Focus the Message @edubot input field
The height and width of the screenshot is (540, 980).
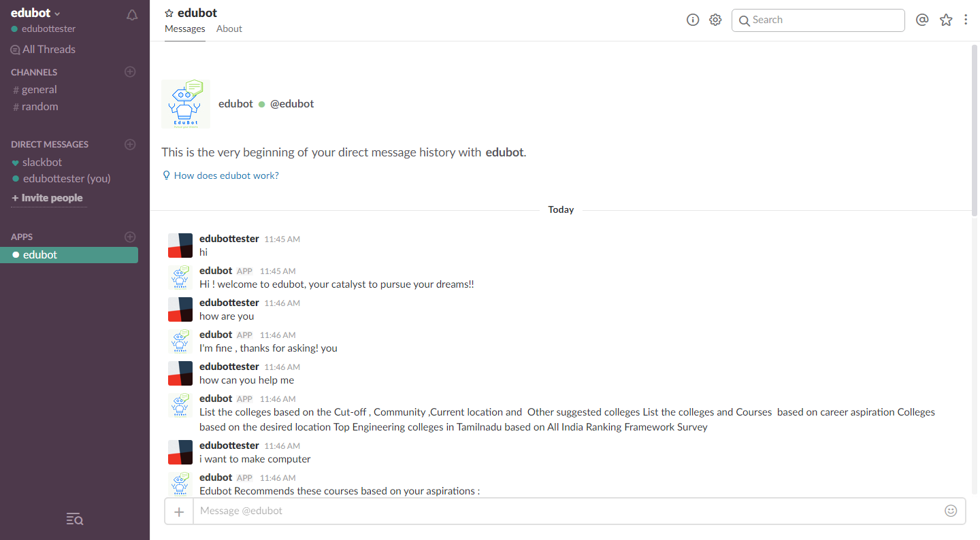tap(565, 511)
